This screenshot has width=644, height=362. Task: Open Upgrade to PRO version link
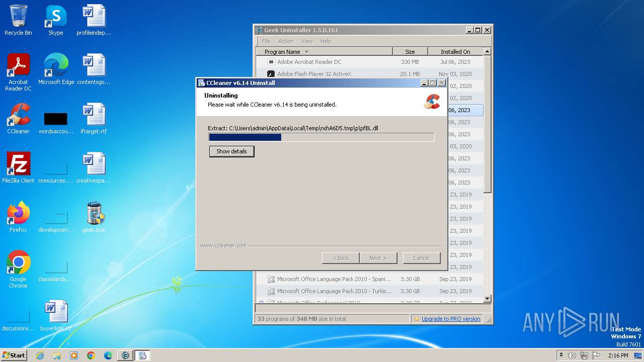coord(451,319)
